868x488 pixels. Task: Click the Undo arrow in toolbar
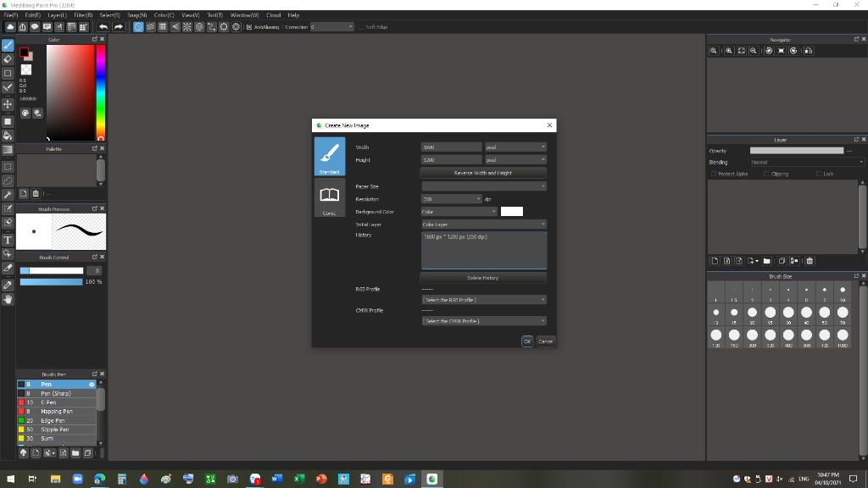[103, 26]
